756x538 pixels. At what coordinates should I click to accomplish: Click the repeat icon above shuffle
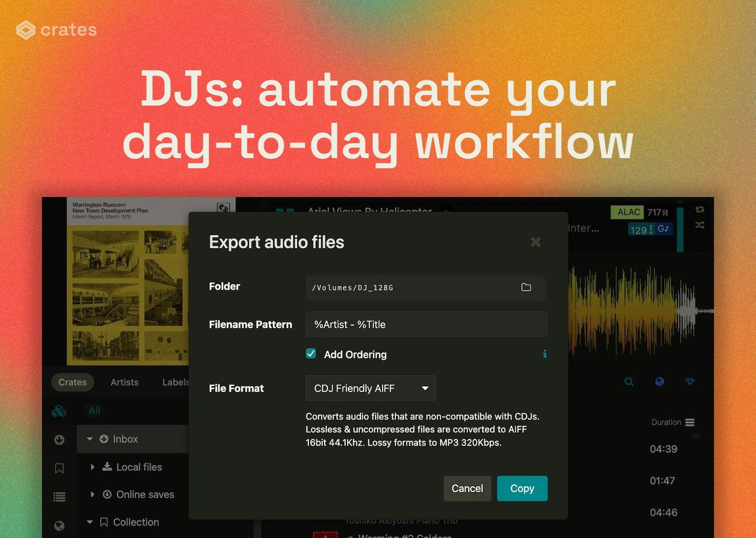700,210
